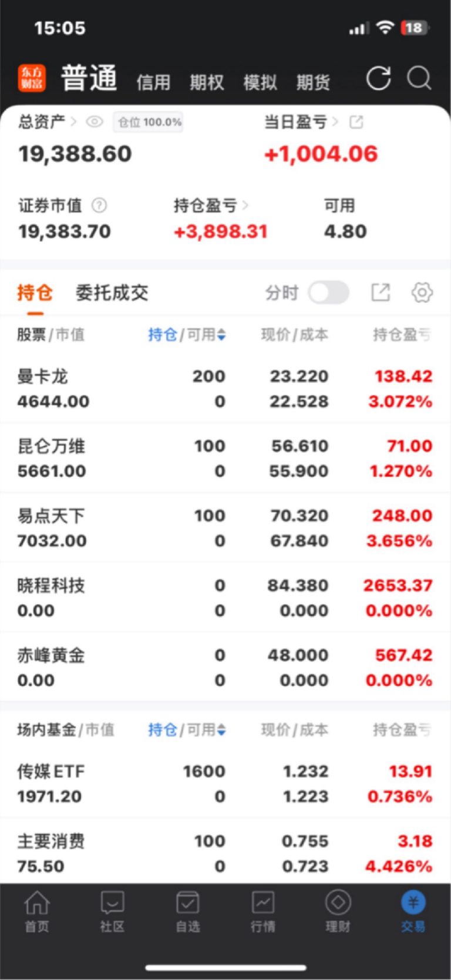
Task: Tap the battery indicator showing 18
Action: [x=415, y=28]
